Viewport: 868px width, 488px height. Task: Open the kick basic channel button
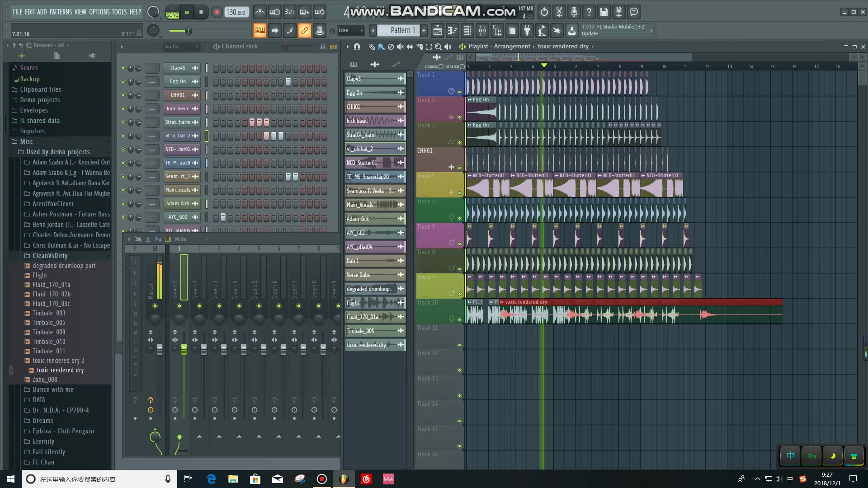[x=178, y=108]
